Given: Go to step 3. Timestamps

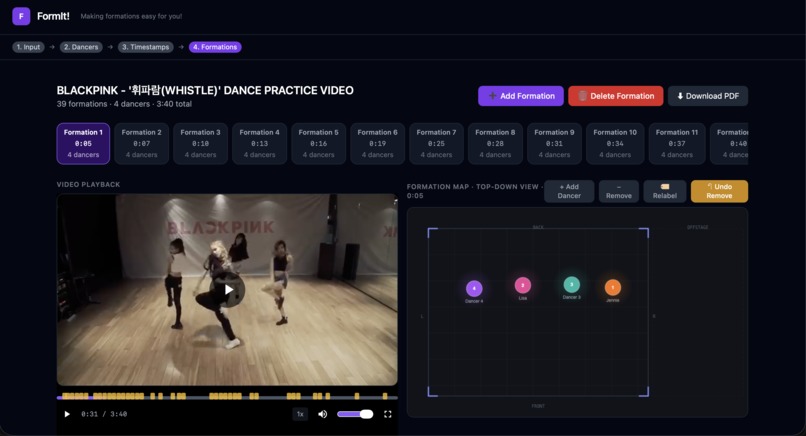Looking at the screenshot, I should [x=145, y=47].
